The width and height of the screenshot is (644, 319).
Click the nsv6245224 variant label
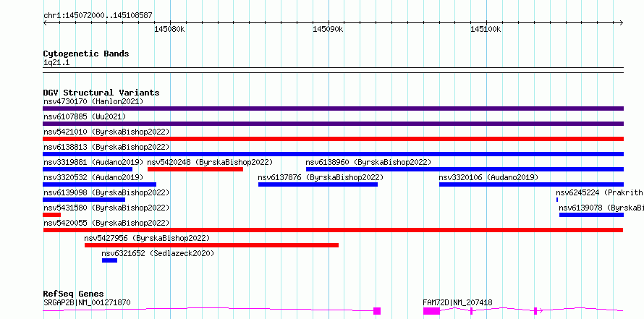(x=600, y=192)
